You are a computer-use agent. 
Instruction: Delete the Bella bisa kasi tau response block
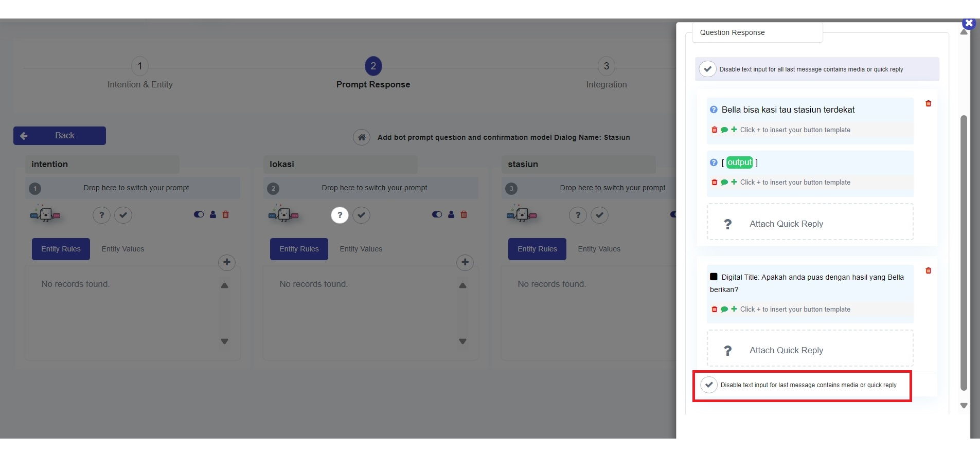[928, 103]
